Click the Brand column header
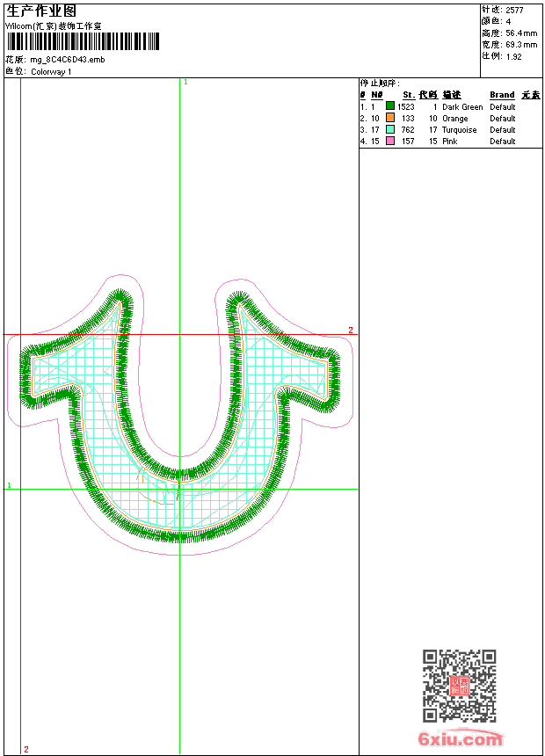The image size is (545, 756). 502,95
